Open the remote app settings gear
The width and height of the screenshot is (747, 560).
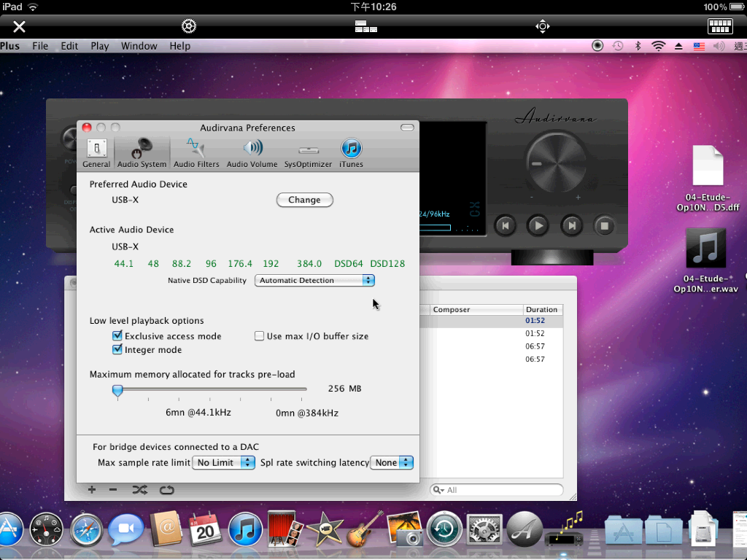point(189,26)
